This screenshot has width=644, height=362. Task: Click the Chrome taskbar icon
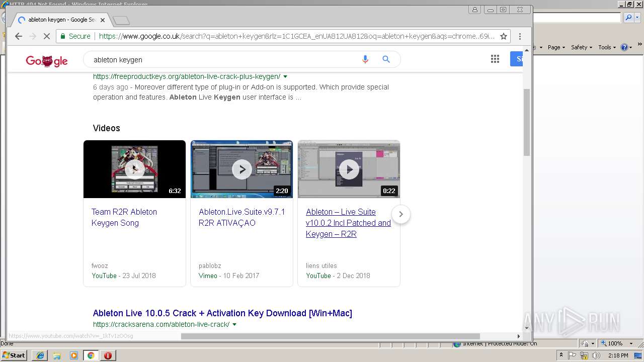point(91,355)
